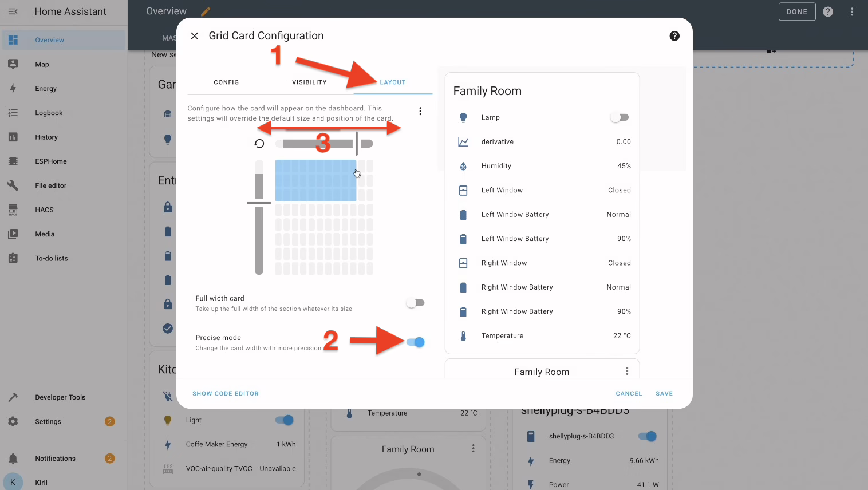Click the Right Window Closed state
The height and width of the screenshot is (490, 868).
620,263
